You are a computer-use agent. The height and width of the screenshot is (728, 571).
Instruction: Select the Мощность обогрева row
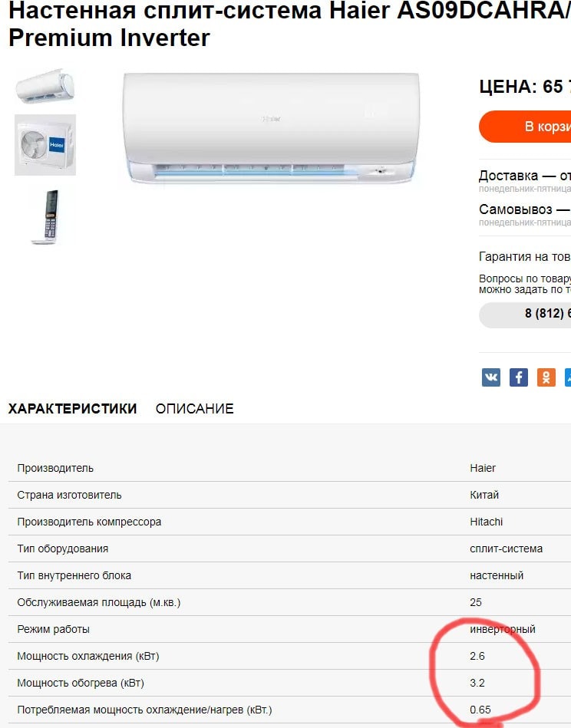[289, 683]
